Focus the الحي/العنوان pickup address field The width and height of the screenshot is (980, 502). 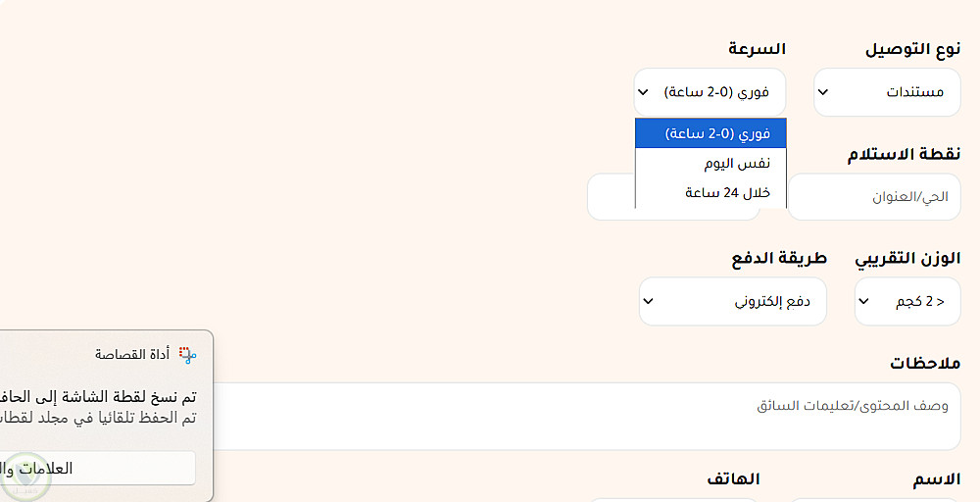(874, 197)
